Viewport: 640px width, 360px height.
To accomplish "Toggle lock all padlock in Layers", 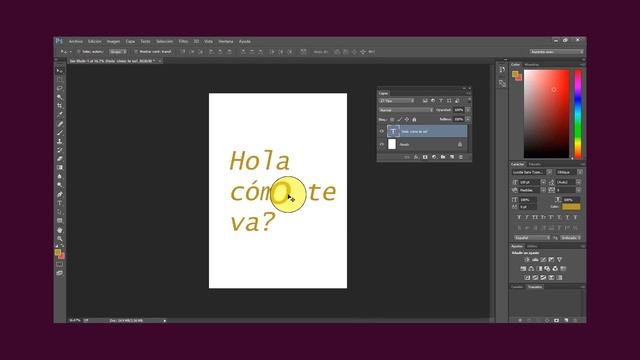I will (x=414, y=120).
